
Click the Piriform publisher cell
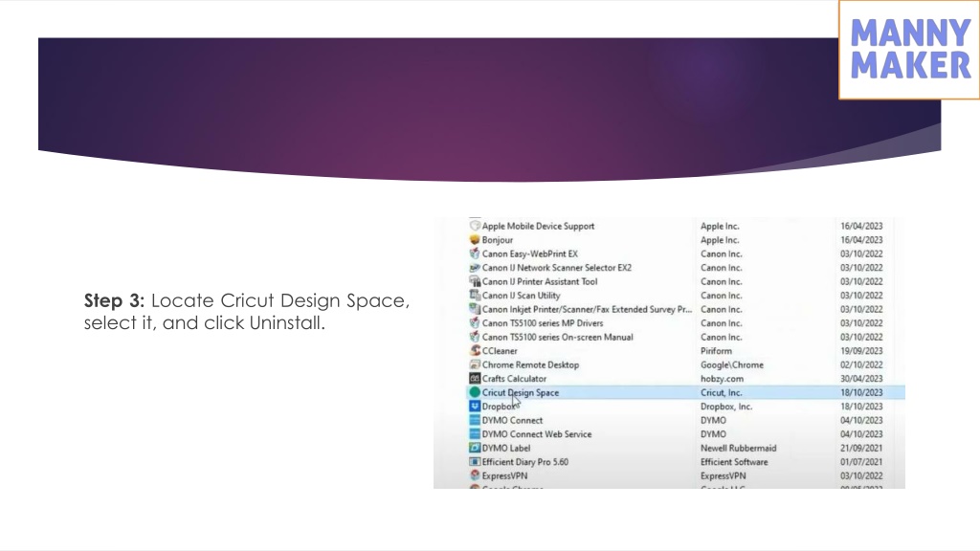pyautogui.click(x=716, y=350)
